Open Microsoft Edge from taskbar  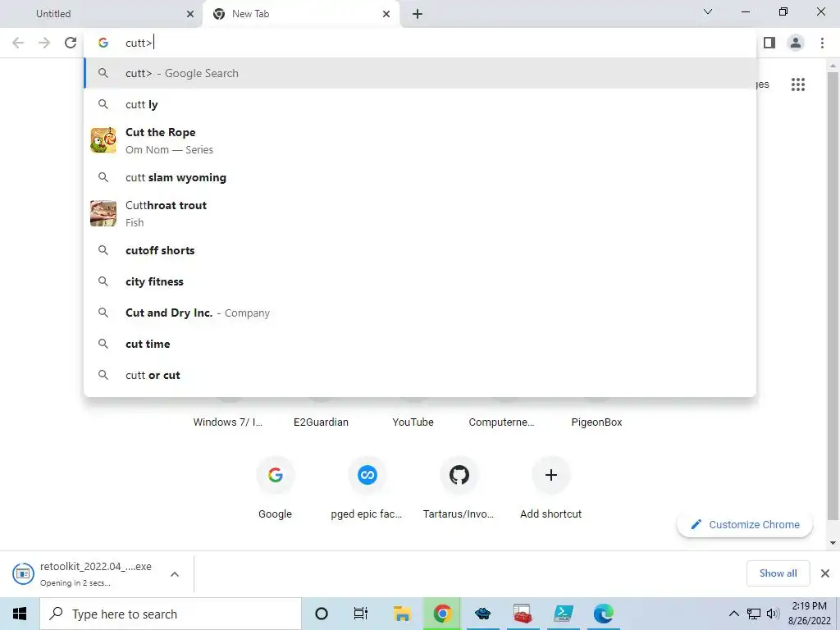click(x=603, y=614)
